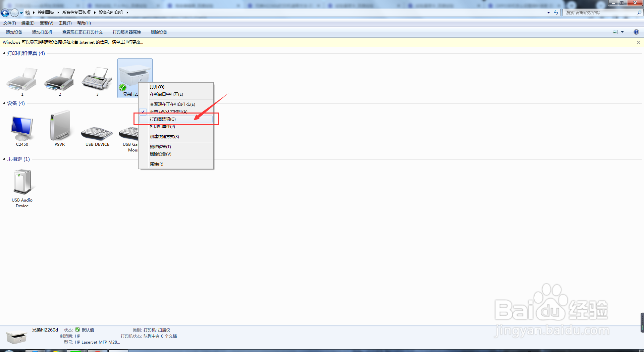Click the yellow Windows information bar message
The width and height of the screenshot is (644, 352).
(x=73, y=42)
